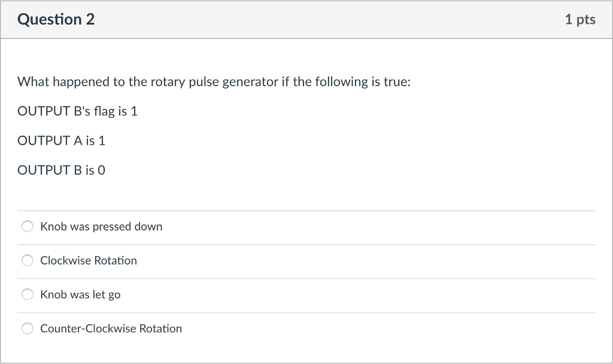This screenshot has height=364, width=613.
Task: Click the divider between Clockwise and Knob options
Action: [306, 277]
